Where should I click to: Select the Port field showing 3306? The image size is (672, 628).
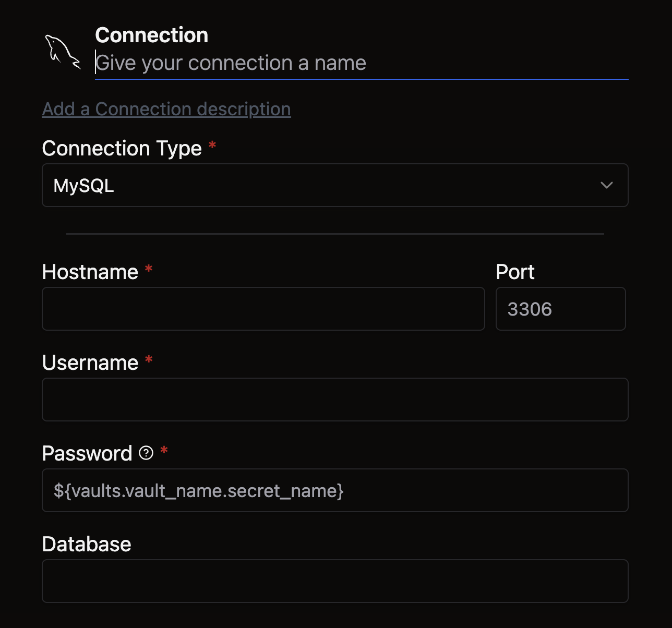click(x=560, y=309)
